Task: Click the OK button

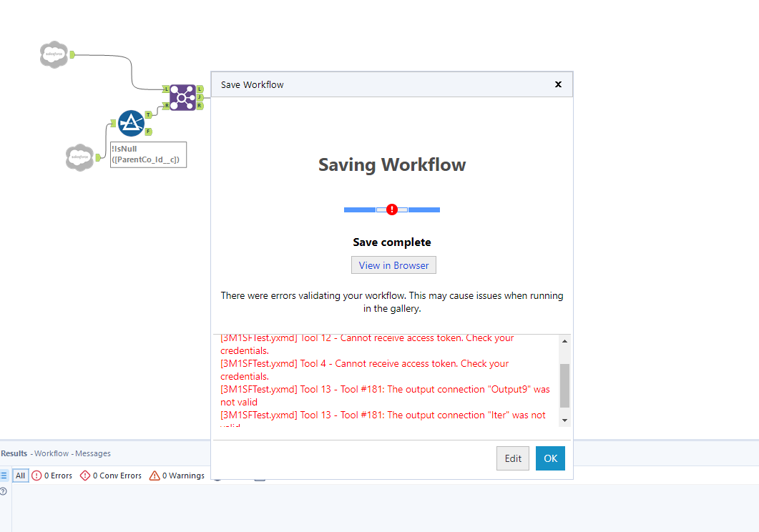Action: click(x=550, y=458)
